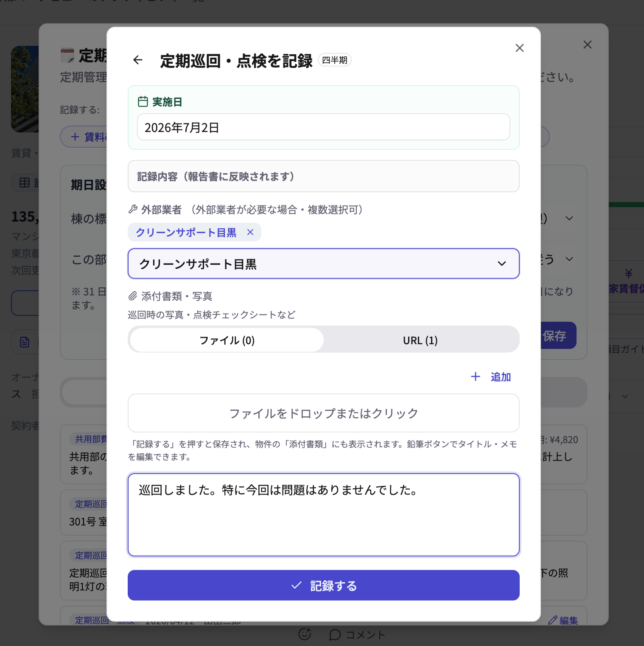This screenshot has width=644, height=646.
Task: Click the ファイルをドロップまたはクリック area
Action: [323, 413]
